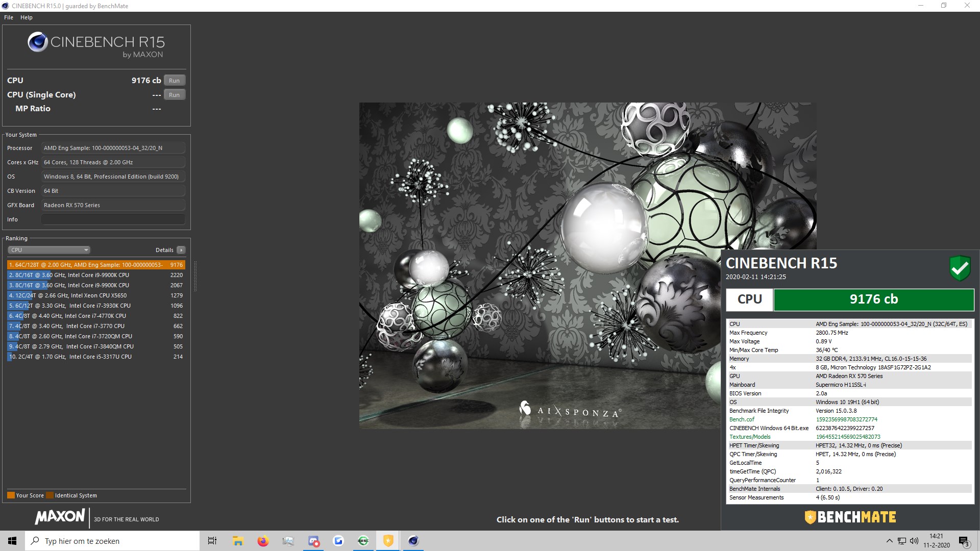Select ranking row Core i7-3840QM

(x=96, y=346)
